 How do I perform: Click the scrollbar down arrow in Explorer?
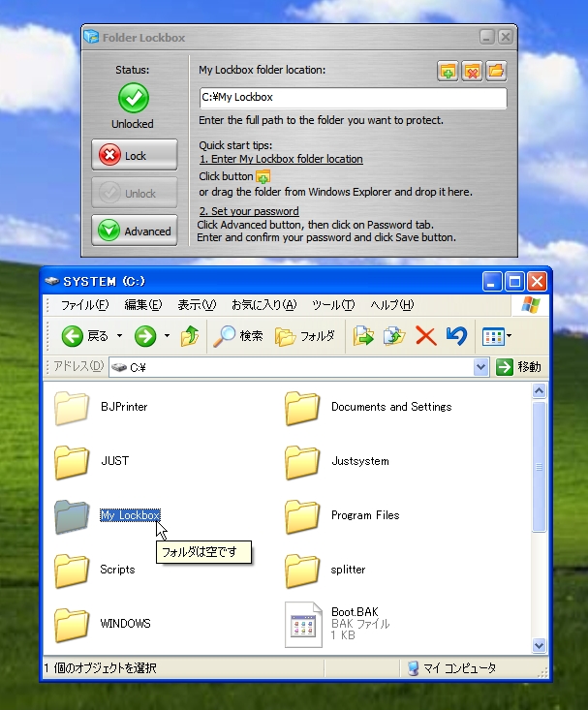click(539, 645)
